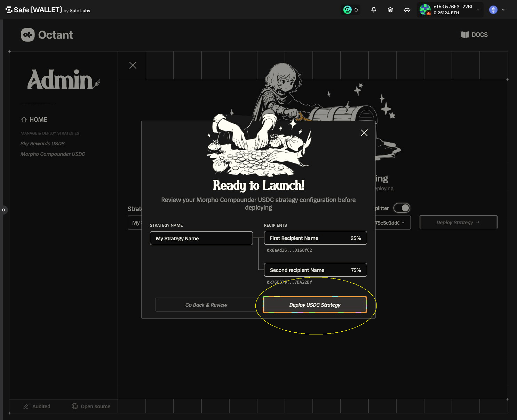
Task: Click the Admin heading logo
Action: tap(64, 79)
